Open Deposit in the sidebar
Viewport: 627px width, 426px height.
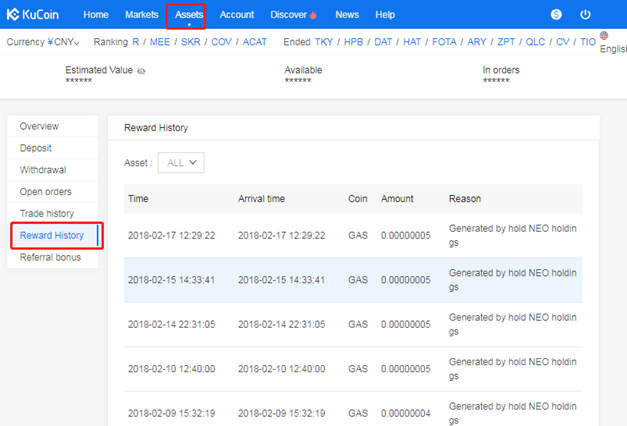click(53, 148)
